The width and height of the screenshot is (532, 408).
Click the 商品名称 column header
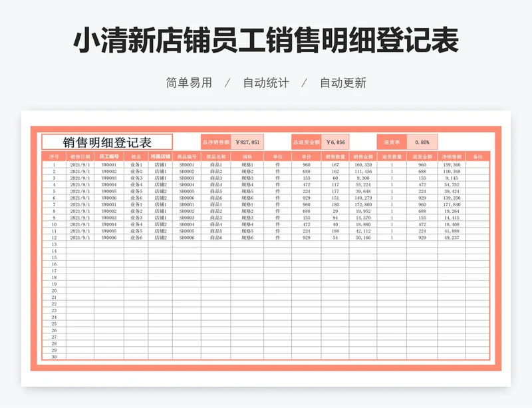pyautogui.click(x=215, y=156)
